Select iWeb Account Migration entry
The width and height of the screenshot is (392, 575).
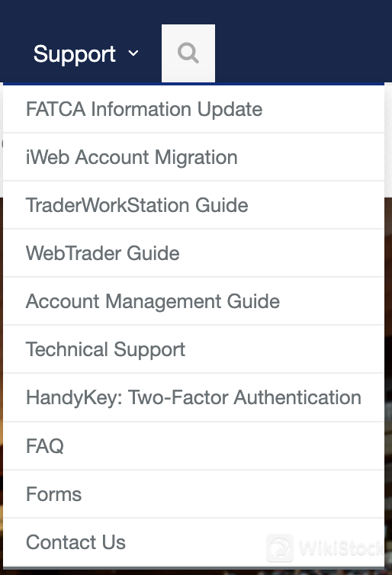pos(194,157)
